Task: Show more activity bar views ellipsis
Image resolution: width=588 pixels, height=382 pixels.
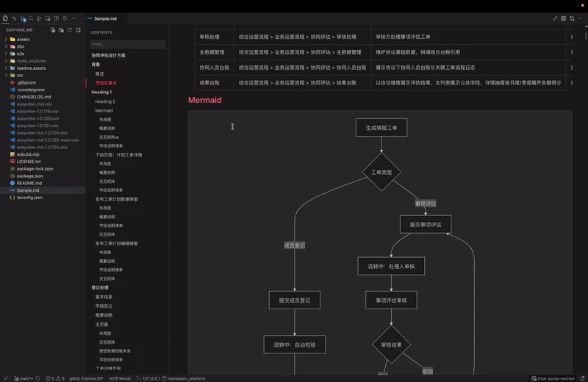Action: (73, 18)
